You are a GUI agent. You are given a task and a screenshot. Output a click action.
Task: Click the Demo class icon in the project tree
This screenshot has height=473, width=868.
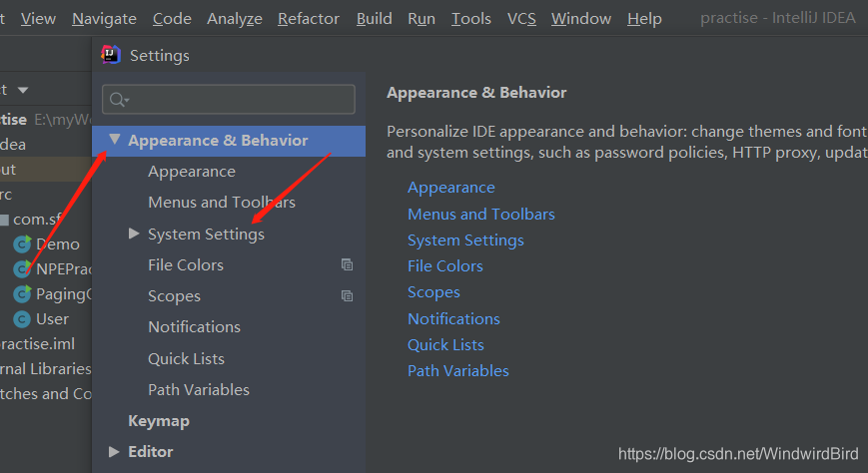point(22,243)
